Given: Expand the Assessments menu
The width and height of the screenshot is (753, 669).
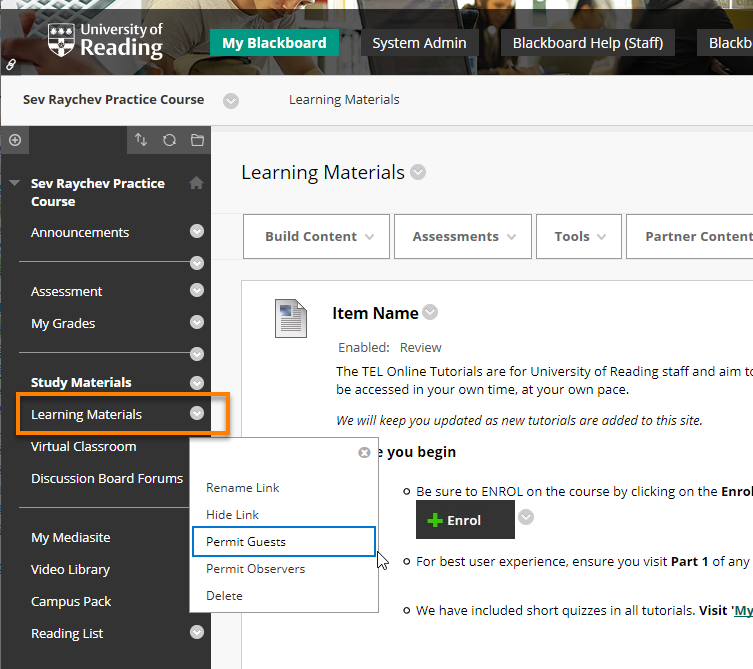Looking at the screenshot, I should coord(462,236).
